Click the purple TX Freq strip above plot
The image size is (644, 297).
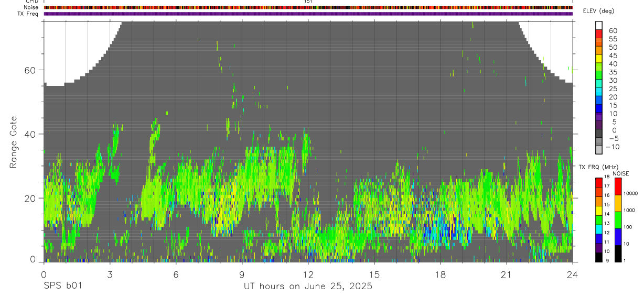coord(308,14)
